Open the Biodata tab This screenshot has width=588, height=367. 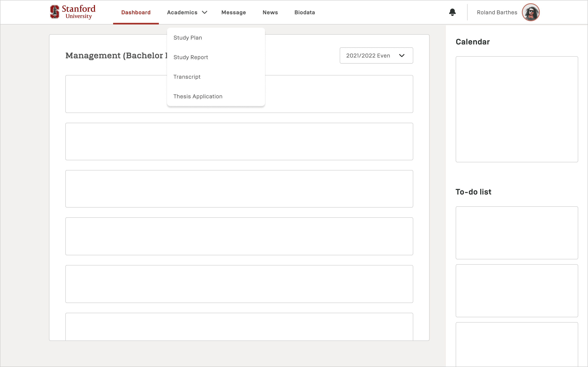[x=304, y=12]
